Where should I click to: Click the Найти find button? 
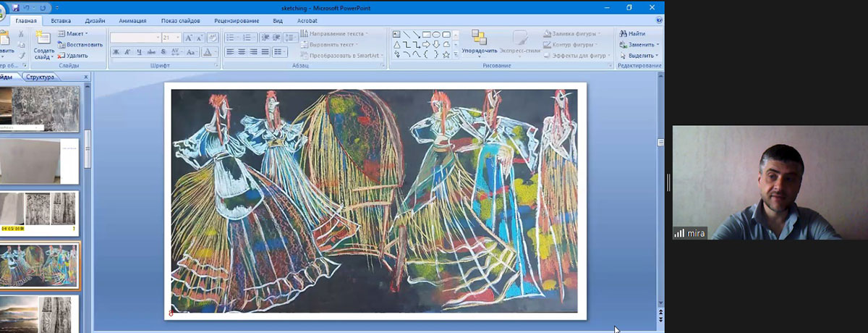pyautogui.click(x=632, y=33)
